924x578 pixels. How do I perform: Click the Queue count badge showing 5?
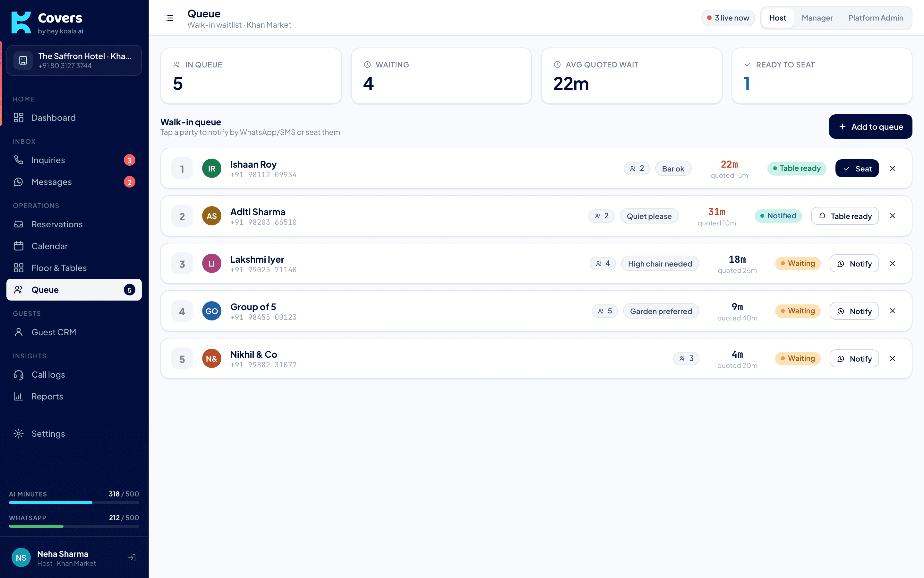tap(129, 290)
